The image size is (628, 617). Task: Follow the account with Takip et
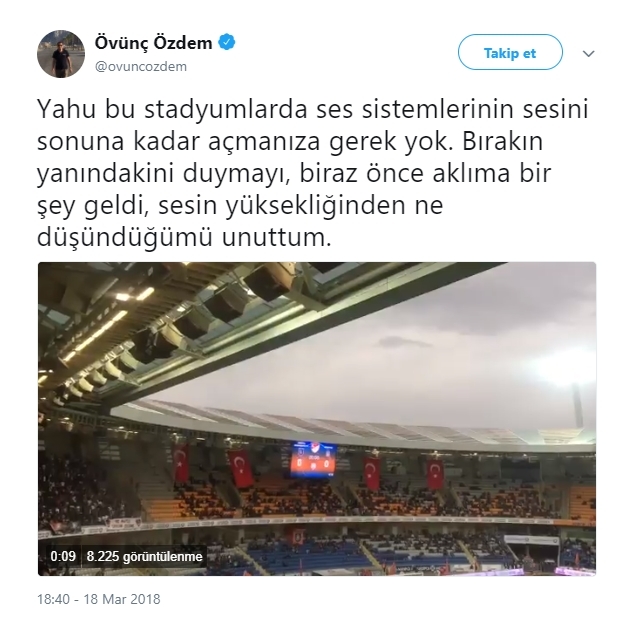pyautogui.click(x=510, y=52)
